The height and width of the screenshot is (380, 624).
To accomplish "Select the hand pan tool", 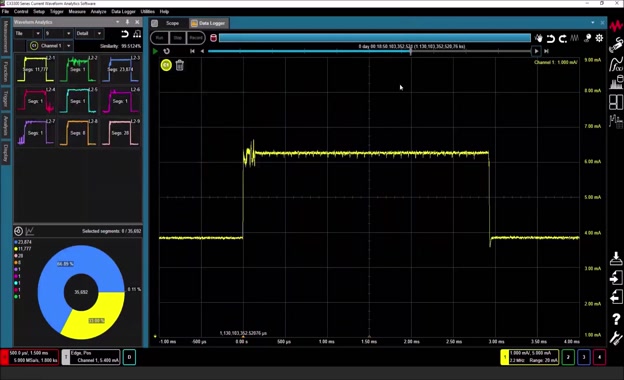I will tap(538, 38).
